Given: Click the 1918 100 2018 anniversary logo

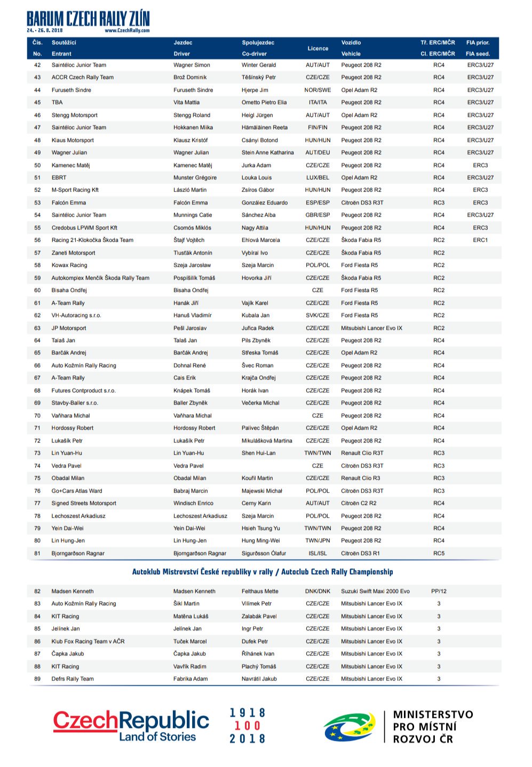Looking at the screenshot, I should tap(248, 726).
